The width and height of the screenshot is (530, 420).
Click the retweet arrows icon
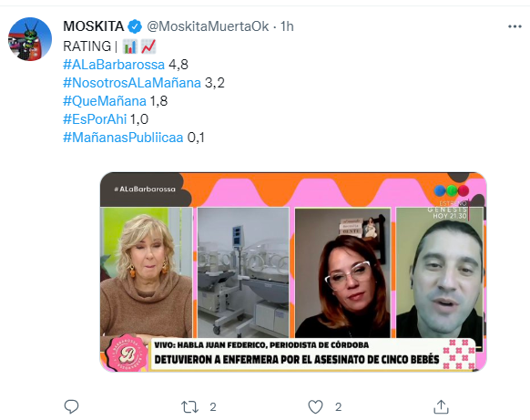pyautogui.click(x=189, y=407)
